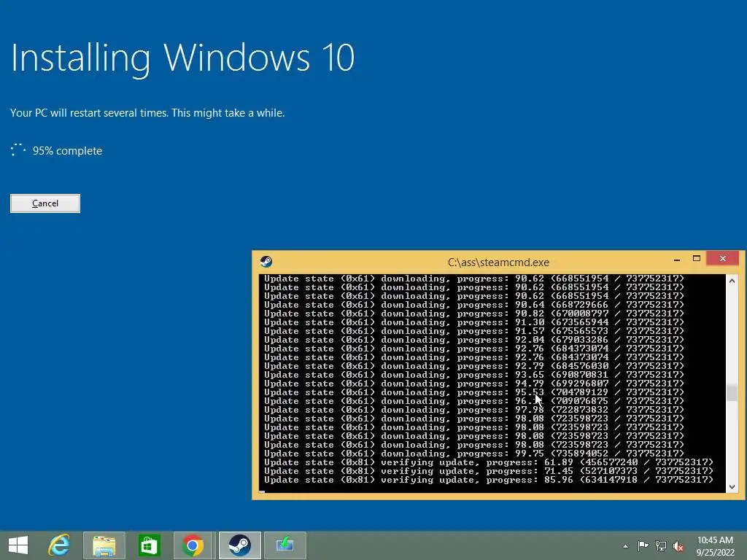Click the line with downloading progress 91.30

pyautogui.click(x=474, y=322)
